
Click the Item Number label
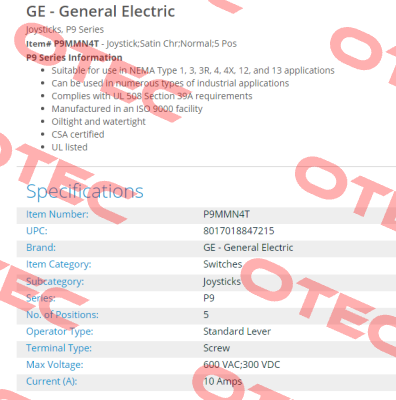(x=57, y=214)
